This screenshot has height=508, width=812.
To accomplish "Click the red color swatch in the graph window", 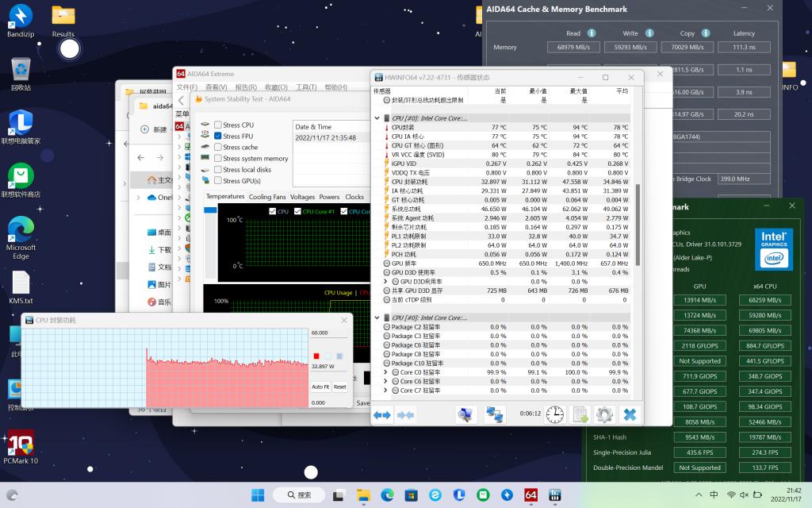I will coord(316,356).
